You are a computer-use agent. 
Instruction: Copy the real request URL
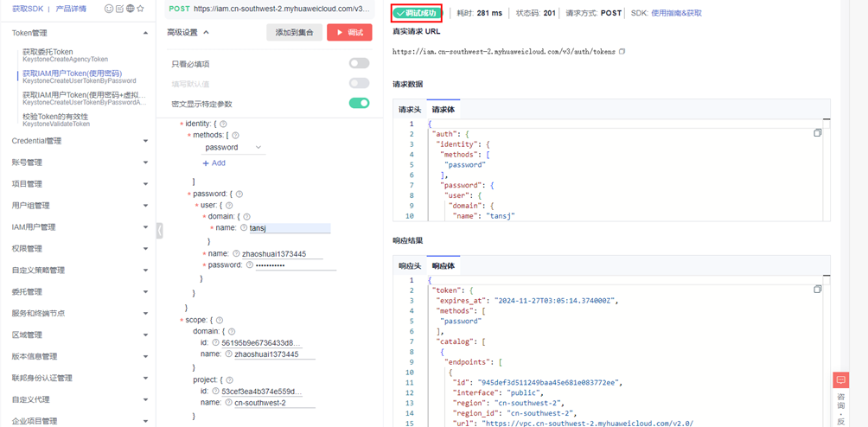pos(622,52)
